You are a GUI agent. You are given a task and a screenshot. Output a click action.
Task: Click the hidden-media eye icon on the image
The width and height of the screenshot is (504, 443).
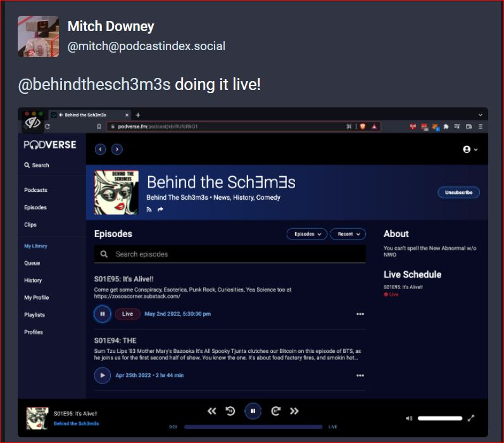[x=32, y=122]
